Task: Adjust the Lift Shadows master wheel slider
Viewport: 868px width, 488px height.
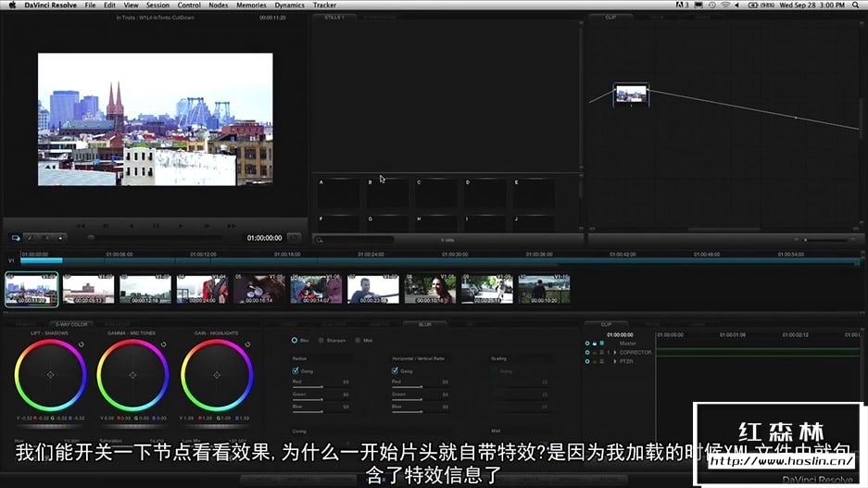Action: click(x=50, y=427)
